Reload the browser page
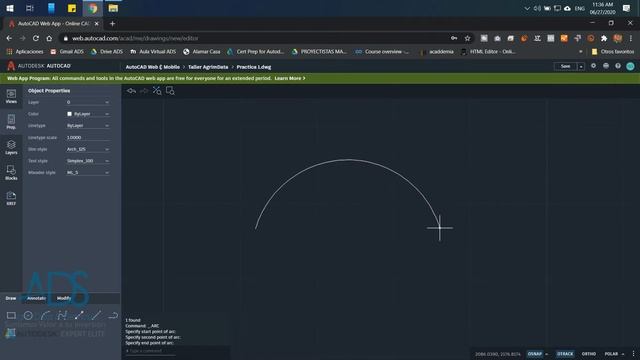The width and height of the screenshot is (640, 360). pos(36,38)
